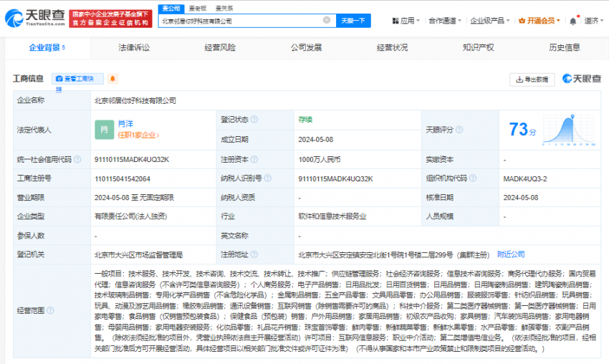The height and width of the screenshot is (364, 609).
Task: Click registration number 110115041542064
Action: click(x=123, y=178)
